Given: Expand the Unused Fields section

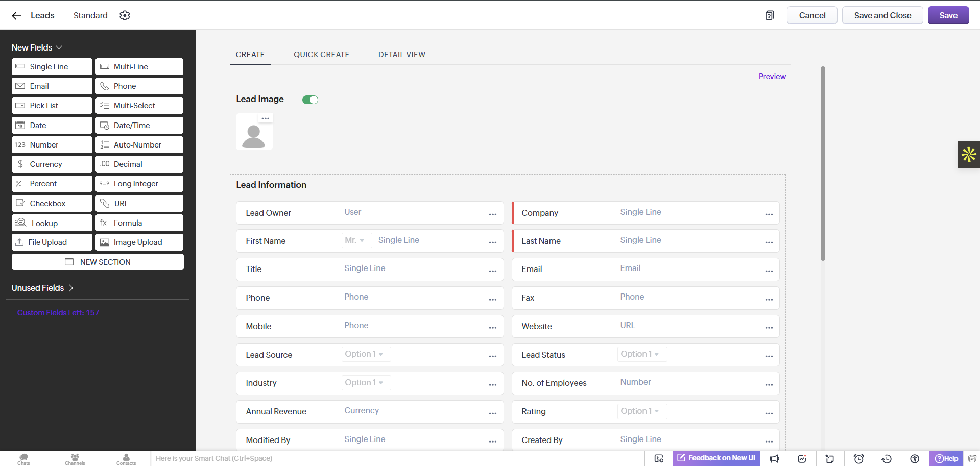Looking at the screenshot, I should 43,288.
